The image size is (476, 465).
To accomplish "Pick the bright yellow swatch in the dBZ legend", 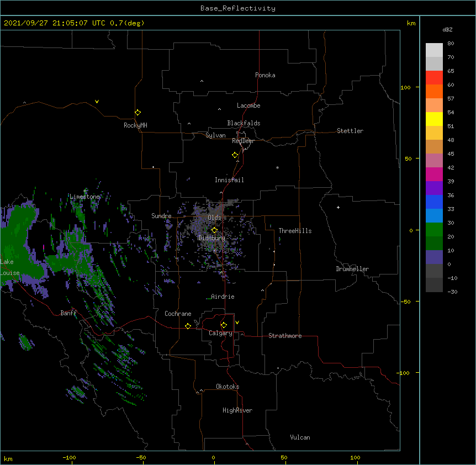I will tap(434, 119).
